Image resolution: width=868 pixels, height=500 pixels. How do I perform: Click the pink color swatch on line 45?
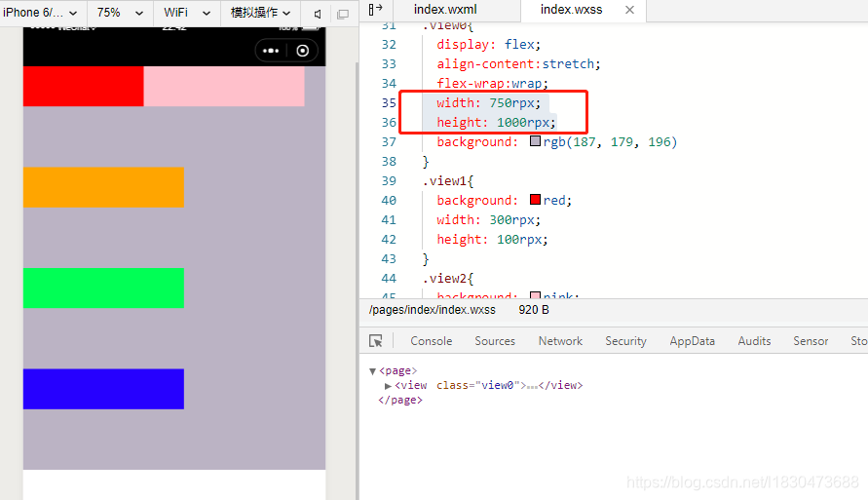point(535,295)
